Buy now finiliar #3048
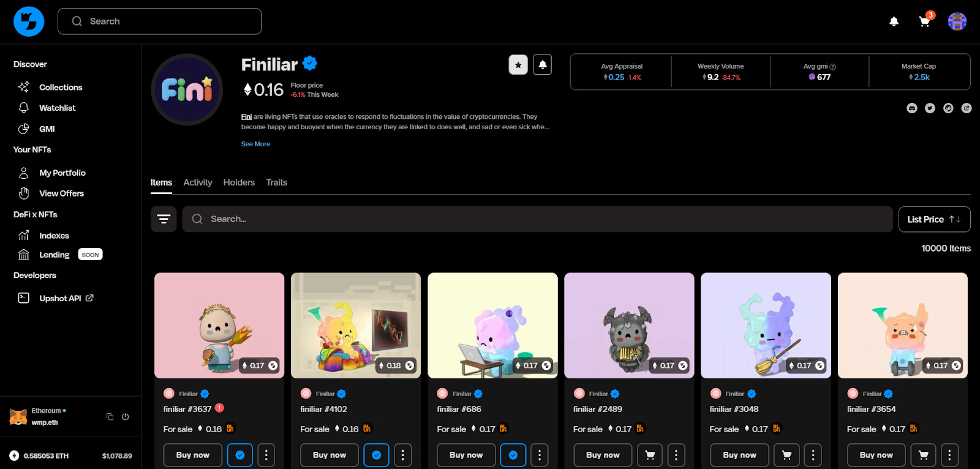The height and width of the screenshot is (469, 980). click(739, 456)
